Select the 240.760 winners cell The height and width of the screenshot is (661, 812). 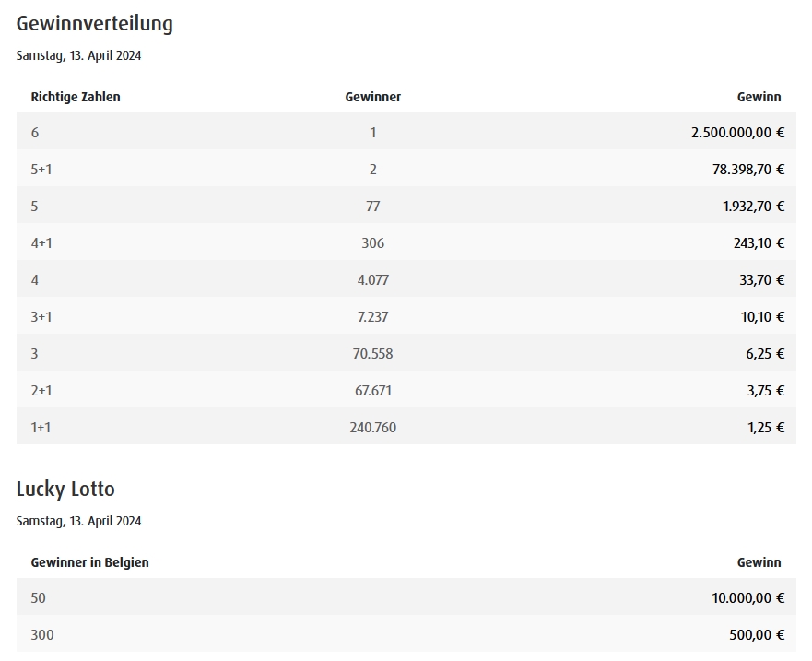pyautogui.click(x=373, y=428)
